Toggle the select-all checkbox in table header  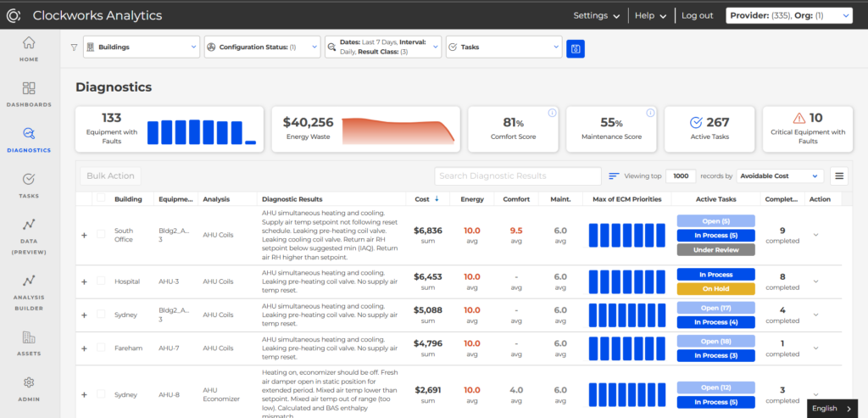click(101, 198)
